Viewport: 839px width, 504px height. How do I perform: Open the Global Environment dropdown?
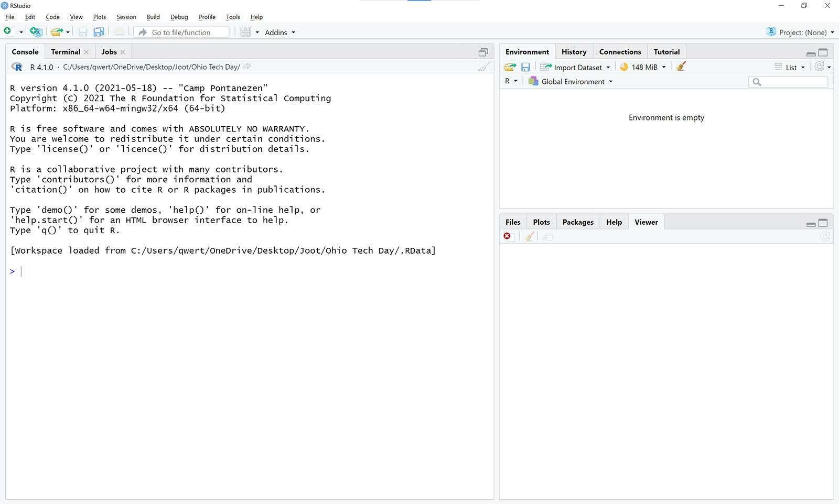[x=571, y=81]
